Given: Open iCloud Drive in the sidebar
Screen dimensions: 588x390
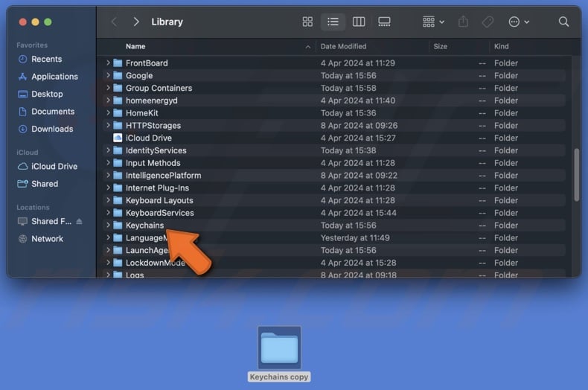Looking at the screenshot, I should [x=54, y=166].
